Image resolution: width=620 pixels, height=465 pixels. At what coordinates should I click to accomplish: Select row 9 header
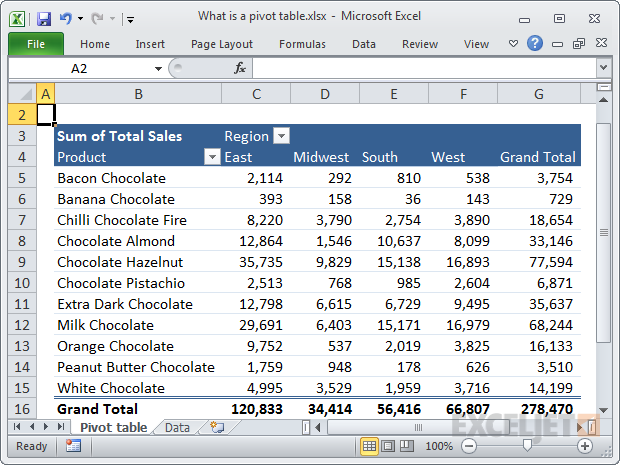tap(22, 262)
